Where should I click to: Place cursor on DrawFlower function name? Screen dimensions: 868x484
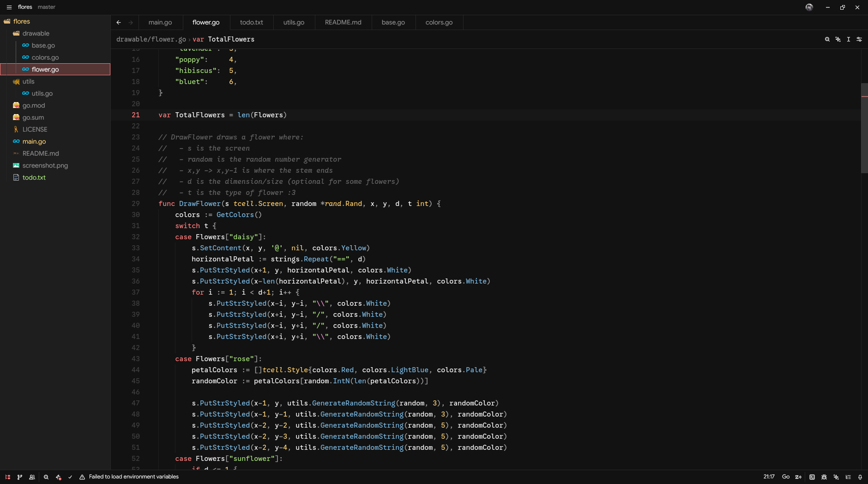tap(200, 204)
